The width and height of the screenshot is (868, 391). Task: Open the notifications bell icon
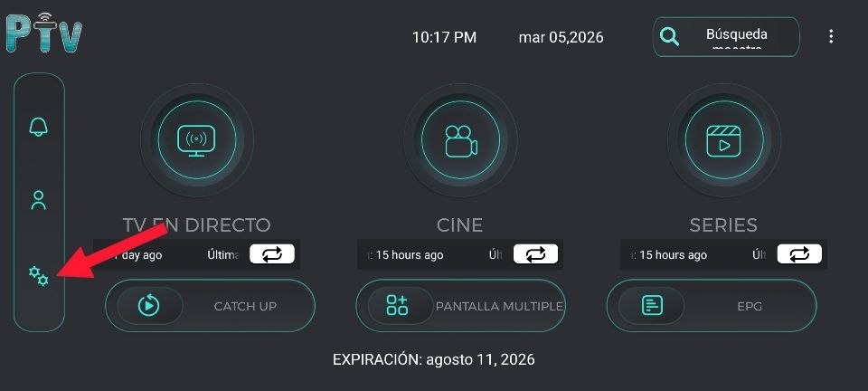point(38,127)
